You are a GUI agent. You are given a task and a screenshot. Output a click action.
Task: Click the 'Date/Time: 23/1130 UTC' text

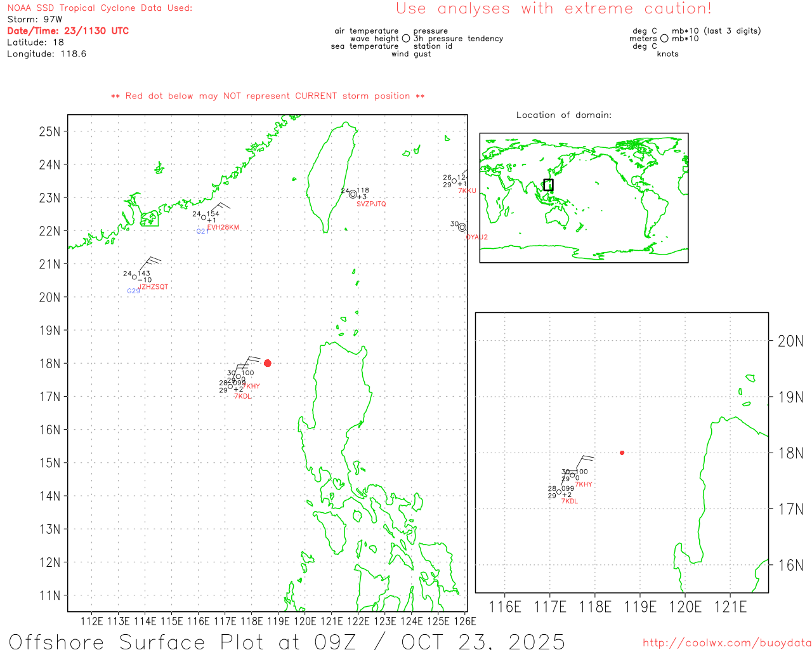(68, 30)
